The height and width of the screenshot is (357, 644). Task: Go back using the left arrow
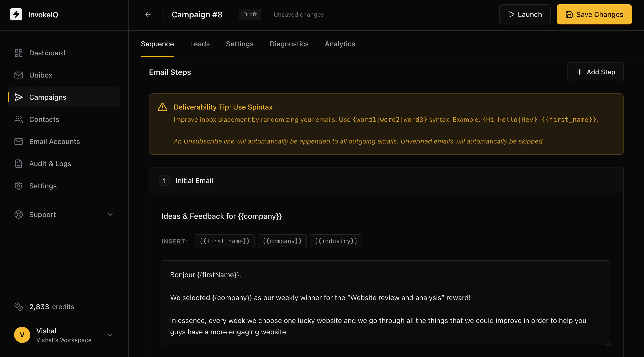coord(148,14)
